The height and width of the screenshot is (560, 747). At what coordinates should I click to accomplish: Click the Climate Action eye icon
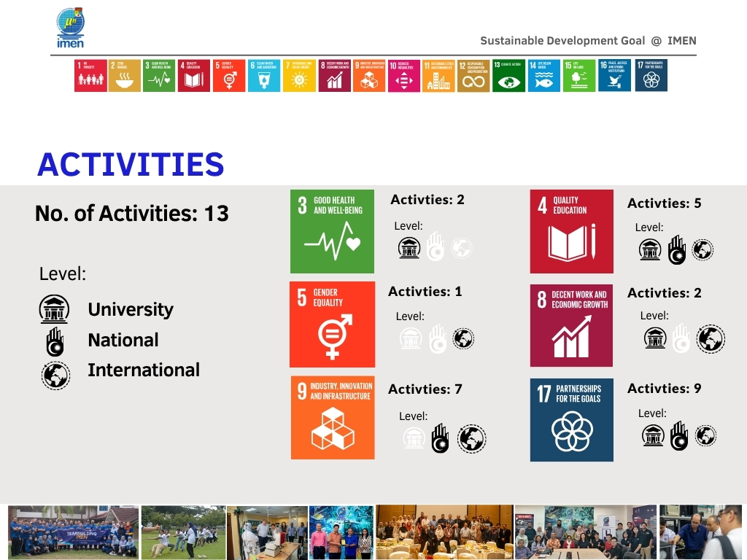[508, 76]
